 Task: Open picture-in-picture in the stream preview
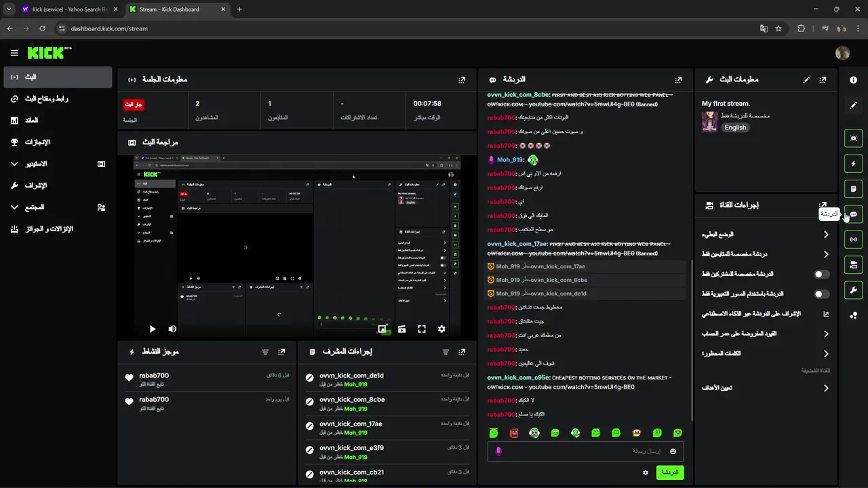(x=382, y=329)
